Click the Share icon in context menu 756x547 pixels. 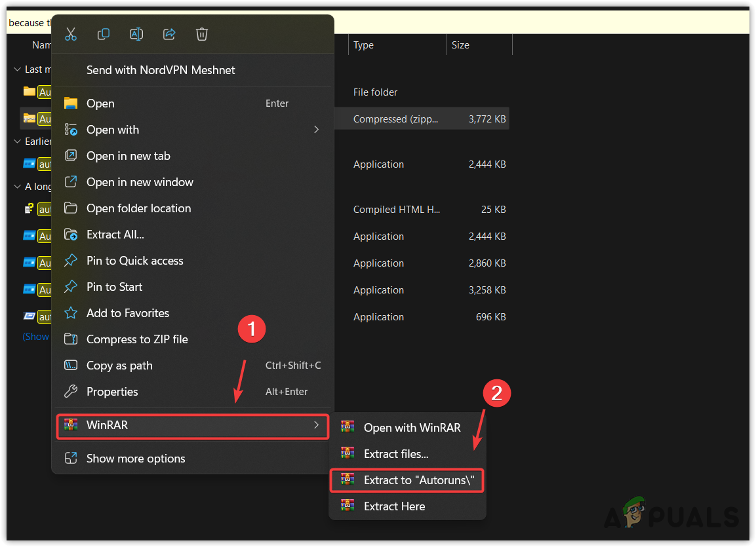(x=169, y=34)
